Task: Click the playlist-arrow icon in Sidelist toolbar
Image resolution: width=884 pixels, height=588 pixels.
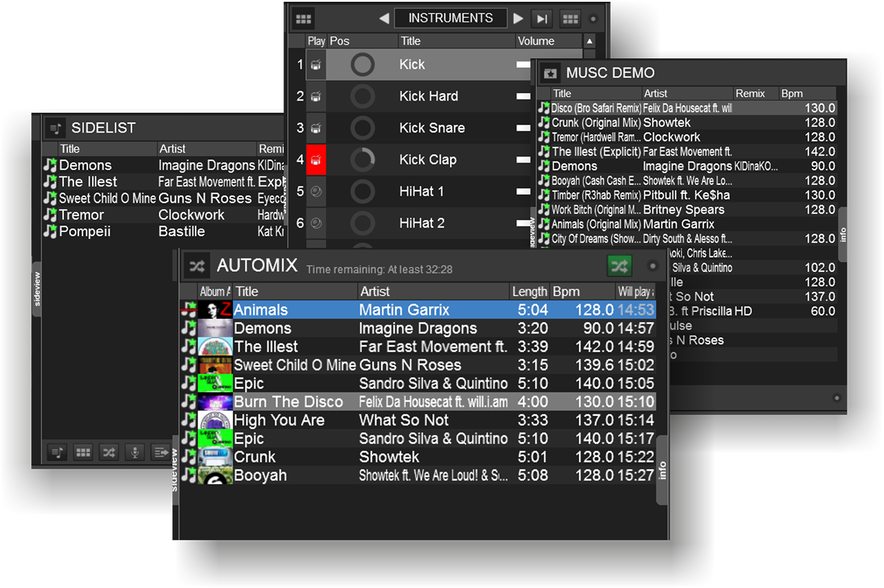Action: point(160,452)
